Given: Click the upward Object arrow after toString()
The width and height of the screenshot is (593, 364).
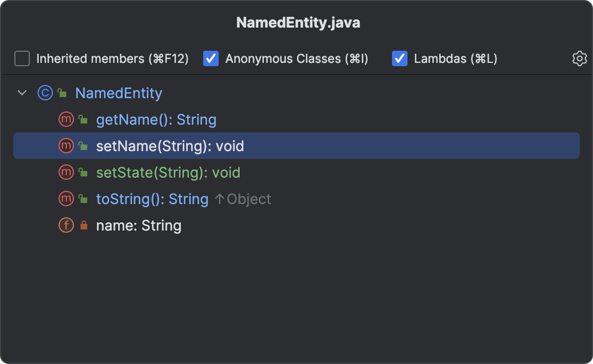Looking at the screenshot, I should click(x=243, y=199).
